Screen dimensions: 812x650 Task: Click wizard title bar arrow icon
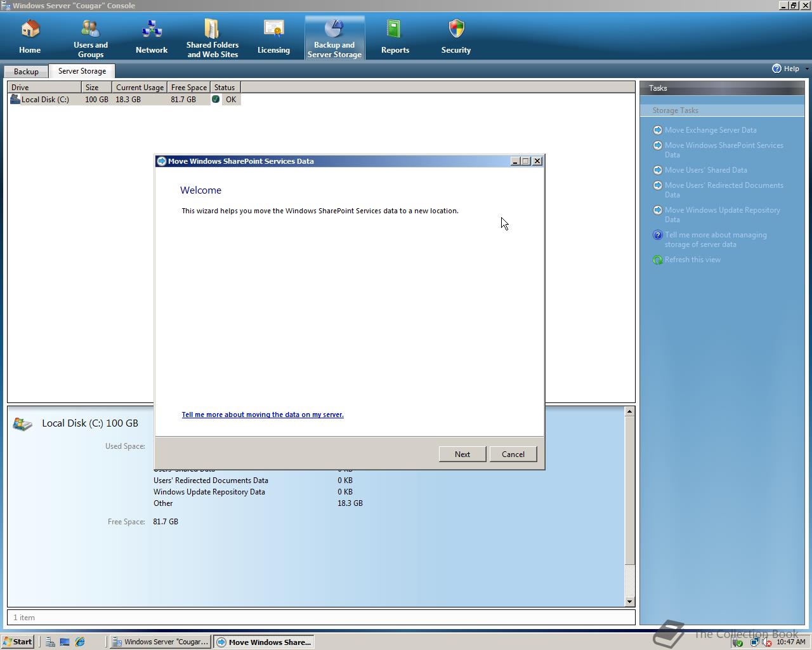pos(162,161)
